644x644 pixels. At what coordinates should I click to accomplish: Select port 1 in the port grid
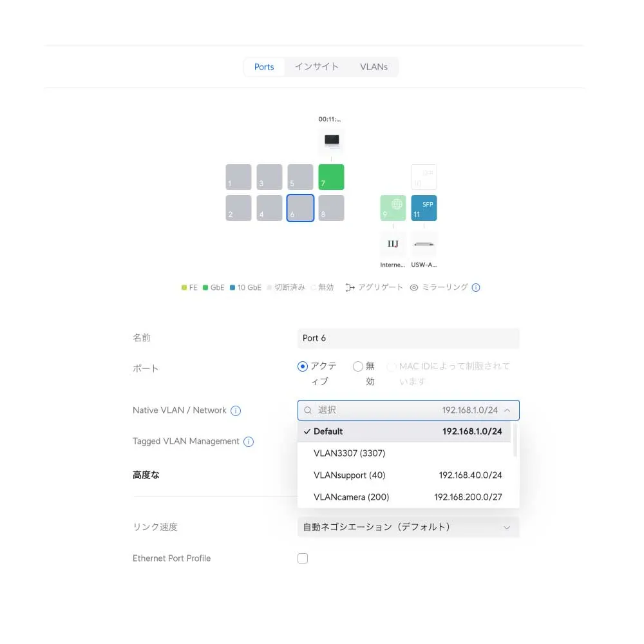tap(238, 177)
